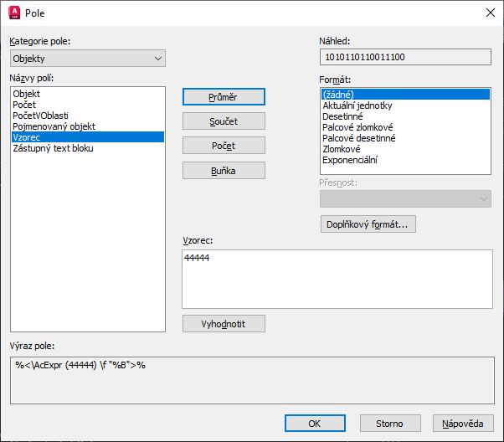Select Aktuální jednotky format
Screen dimensions: 504x442
pos(357,105)
